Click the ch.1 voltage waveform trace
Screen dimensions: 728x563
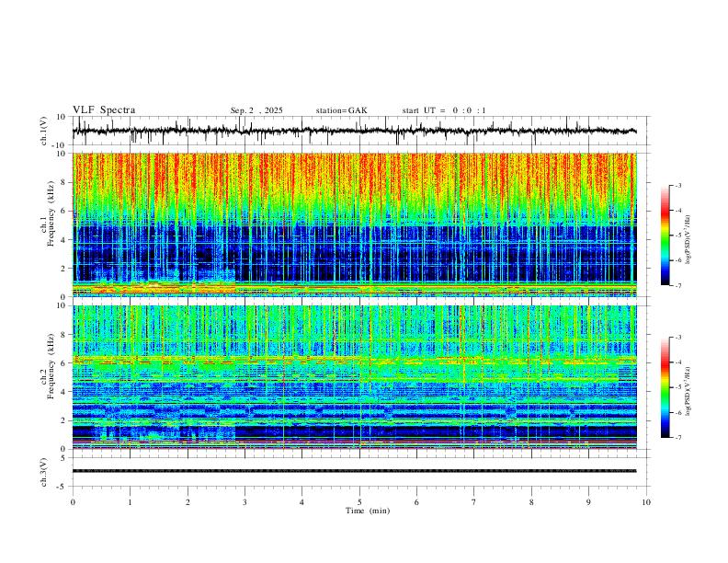[354, 131]
